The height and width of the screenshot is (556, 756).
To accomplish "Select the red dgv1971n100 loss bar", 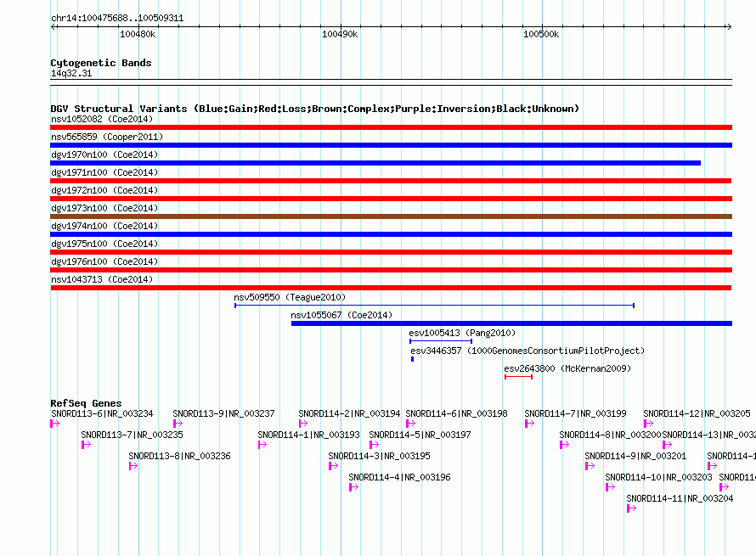I will pos(391,181).
